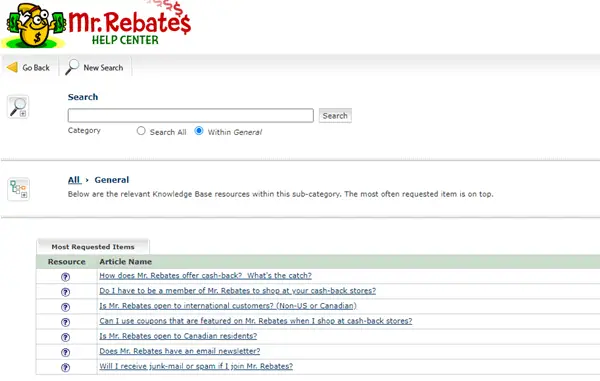Click the Go Back toolbar label

(x=36, y=68)
